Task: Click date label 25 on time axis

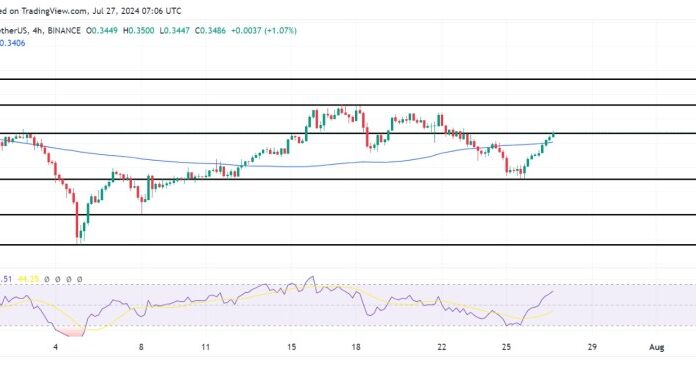Action: pyautogui.click(x=506, y=347)
